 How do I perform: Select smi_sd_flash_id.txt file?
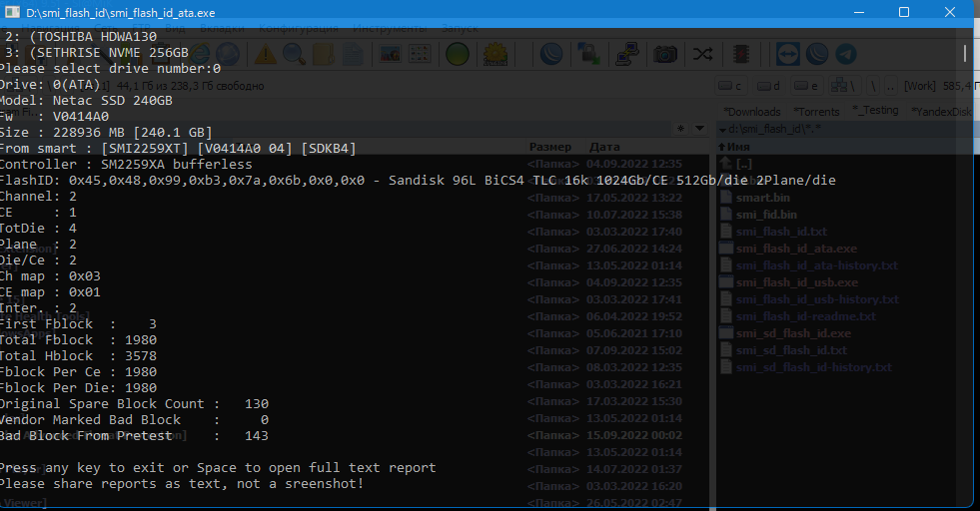tap(791, 350)
